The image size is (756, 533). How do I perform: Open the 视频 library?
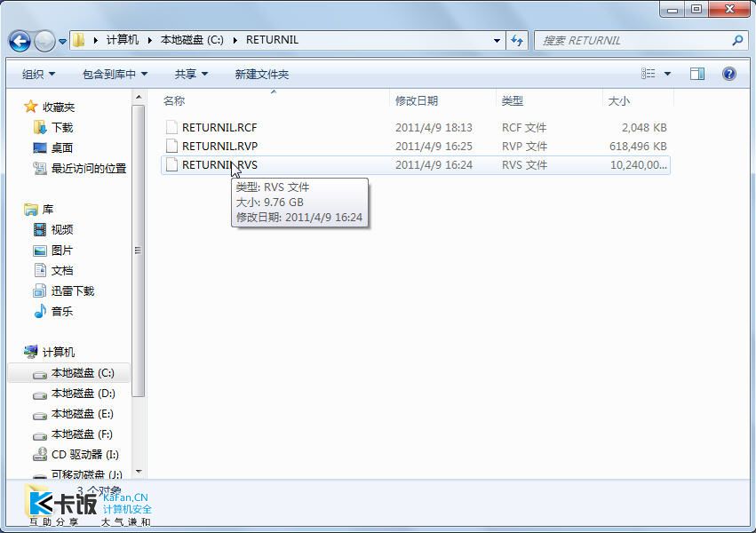coord(62,229)
